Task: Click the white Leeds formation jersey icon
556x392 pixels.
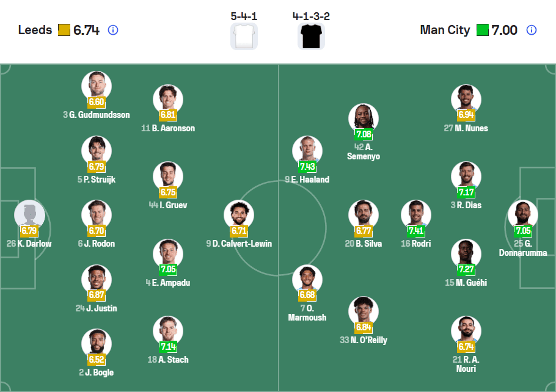Action: [x=244, y=35]
